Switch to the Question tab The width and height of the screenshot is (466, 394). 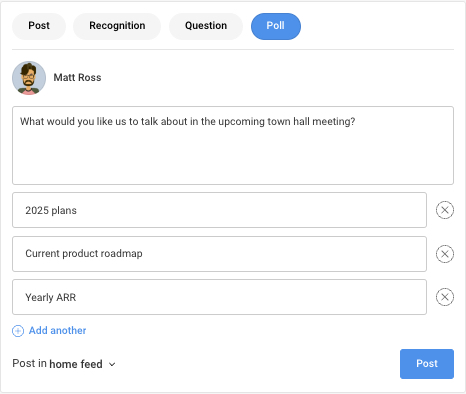point(206,26)
